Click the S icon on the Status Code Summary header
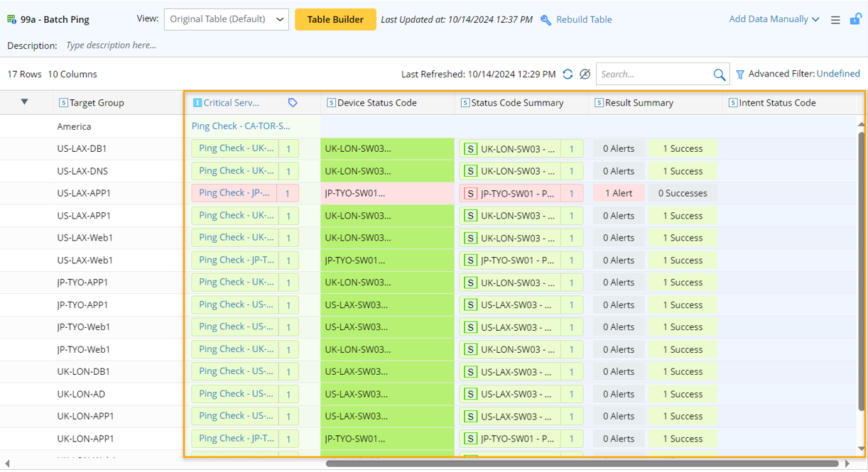The height and width of the screenshot is (472, 868). pos(465,102)
